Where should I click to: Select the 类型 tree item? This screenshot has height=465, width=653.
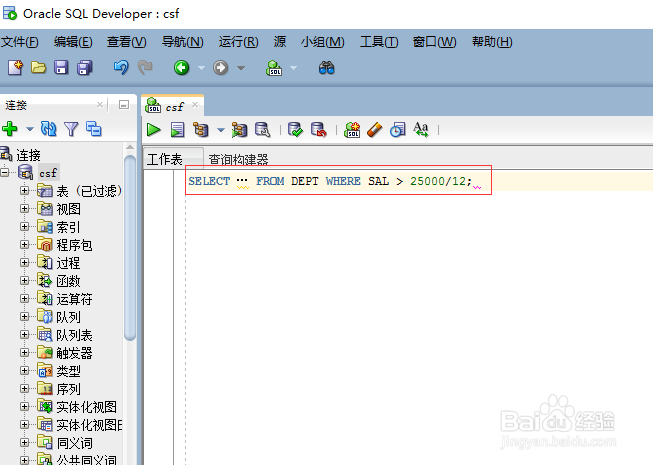click(x=68, y=371)
